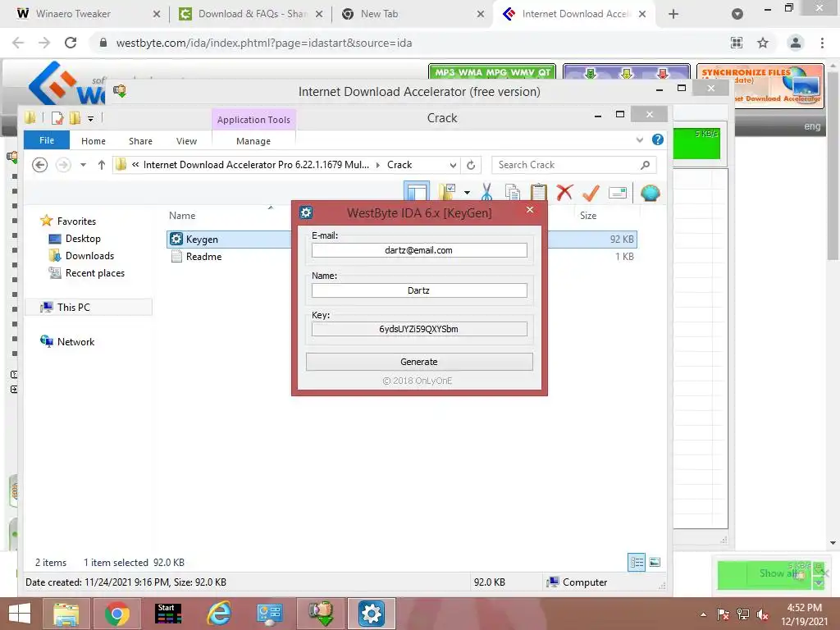Click the Copy icon in Explorer toolbar
The width and height of the screenshot is (840, 630).
point(512,192)
